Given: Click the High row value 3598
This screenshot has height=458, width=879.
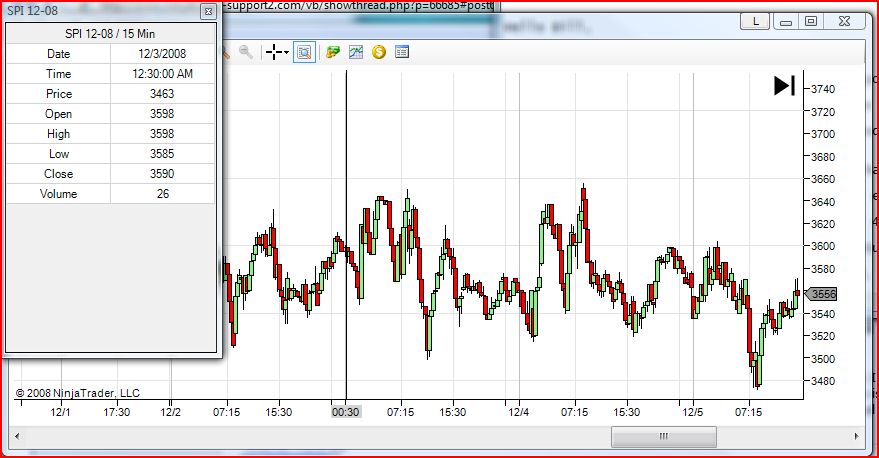Looking at the screenshot, I should 162,134.
